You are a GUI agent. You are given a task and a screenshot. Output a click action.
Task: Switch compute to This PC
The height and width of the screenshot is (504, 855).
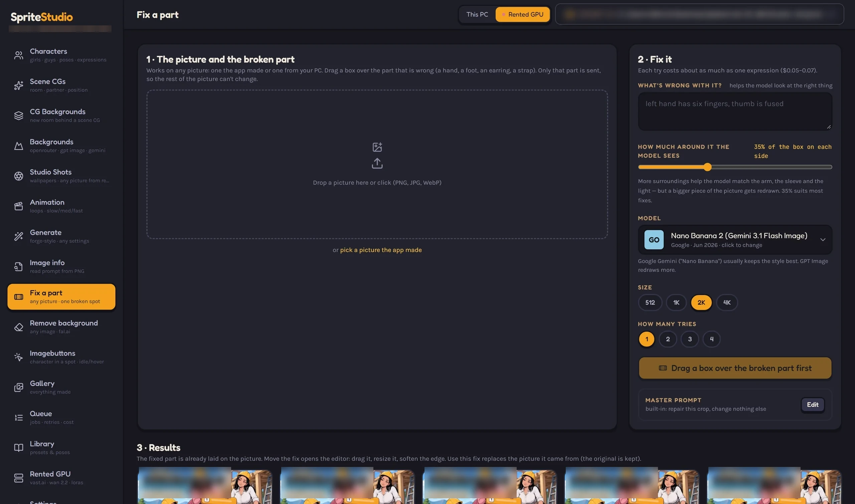point(477,15)
